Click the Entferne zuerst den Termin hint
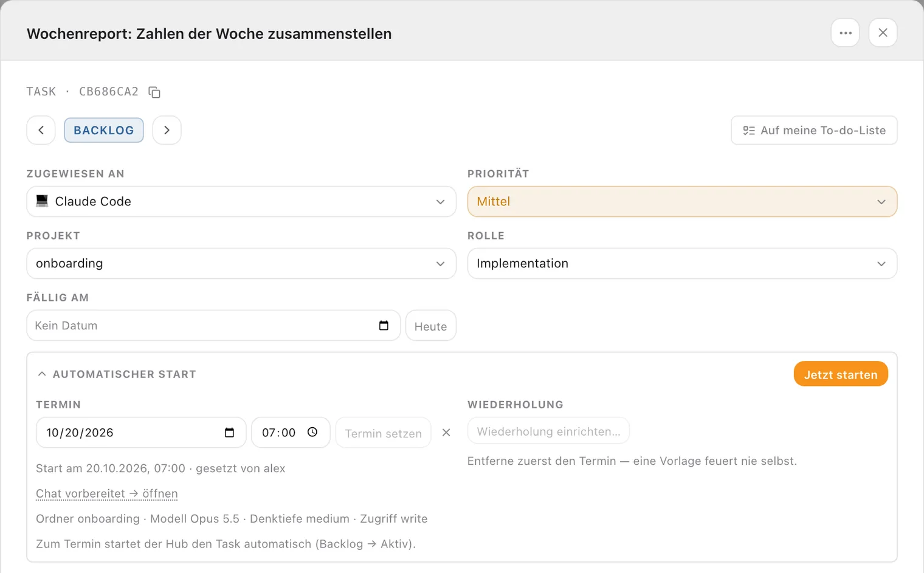Viewport: 924px width, 573px height. click(x=632, y=461)
